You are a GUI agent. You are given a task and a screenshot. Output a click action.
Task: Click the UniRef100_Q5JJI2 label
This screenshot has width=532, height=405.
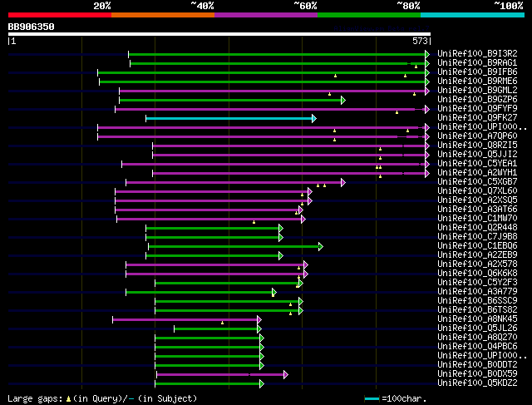(x=477, y=155)
